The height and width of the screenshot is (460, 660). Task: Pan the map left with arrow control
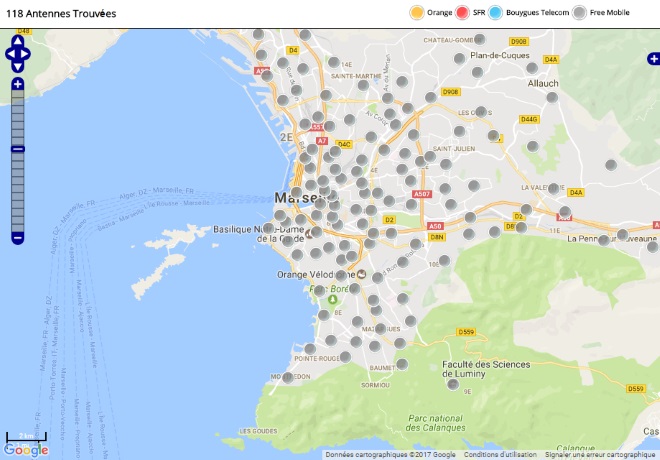click(8, 55)
